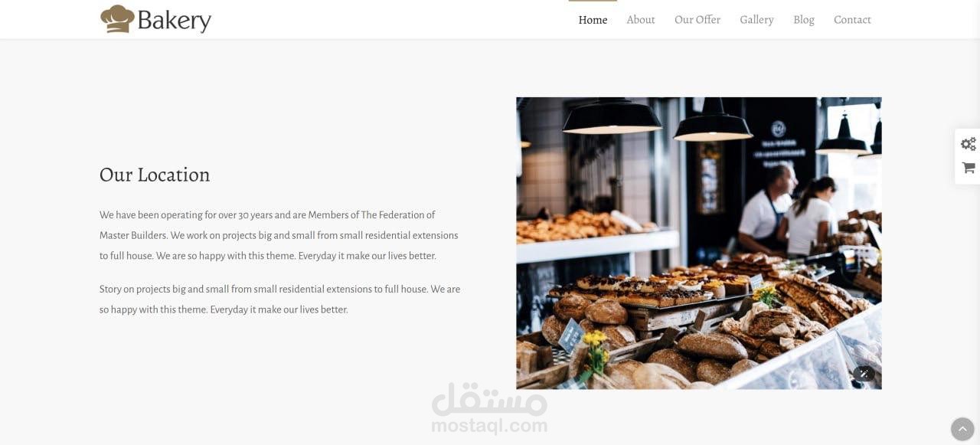
Task: Click the paragraph starting with Story on projects
Action: tap(280, 299)
